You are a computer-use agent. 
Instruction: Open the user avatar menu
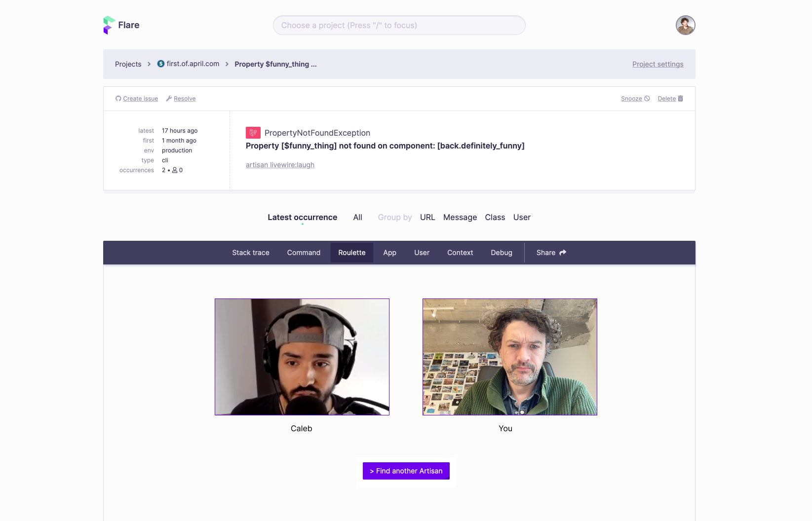(685, 25)
